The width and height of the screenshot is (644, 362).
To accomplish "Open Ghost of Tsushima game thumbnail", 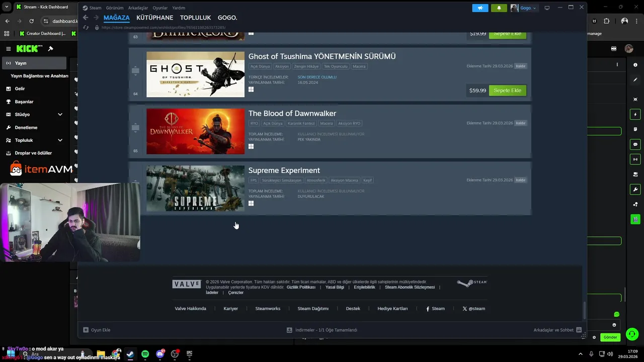I will click(195, 74).
